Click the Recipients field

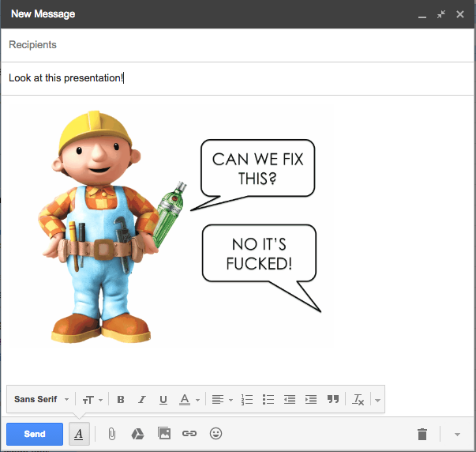(x=237, y=45)
